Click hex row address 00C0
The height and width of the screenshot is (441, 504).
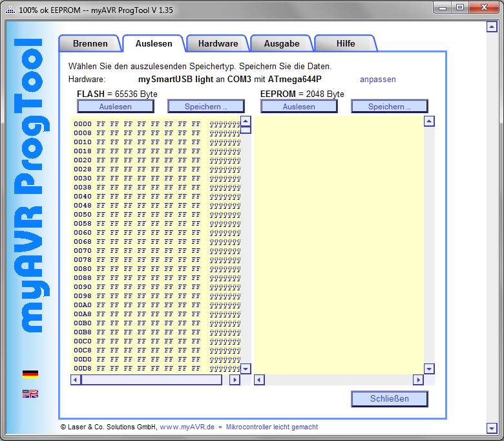[x=83, y=341]
